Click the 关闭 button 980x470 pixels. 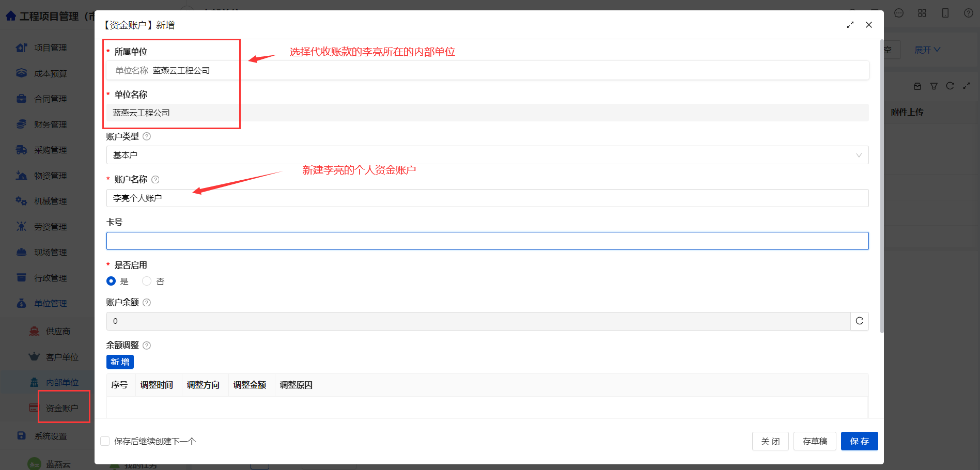(x=770, y=441)
